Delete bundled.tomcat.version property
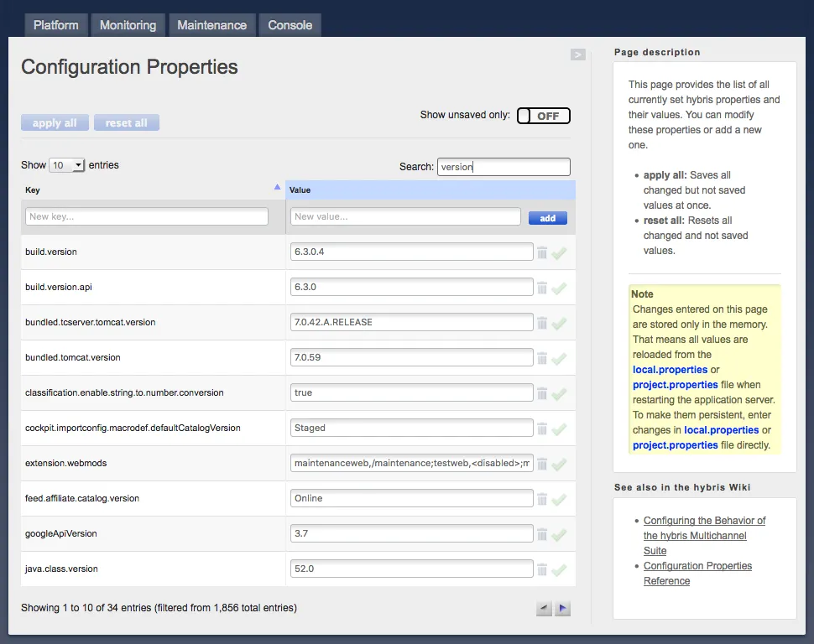The width and height of the screenshot is (814, 644). (542, 359)
